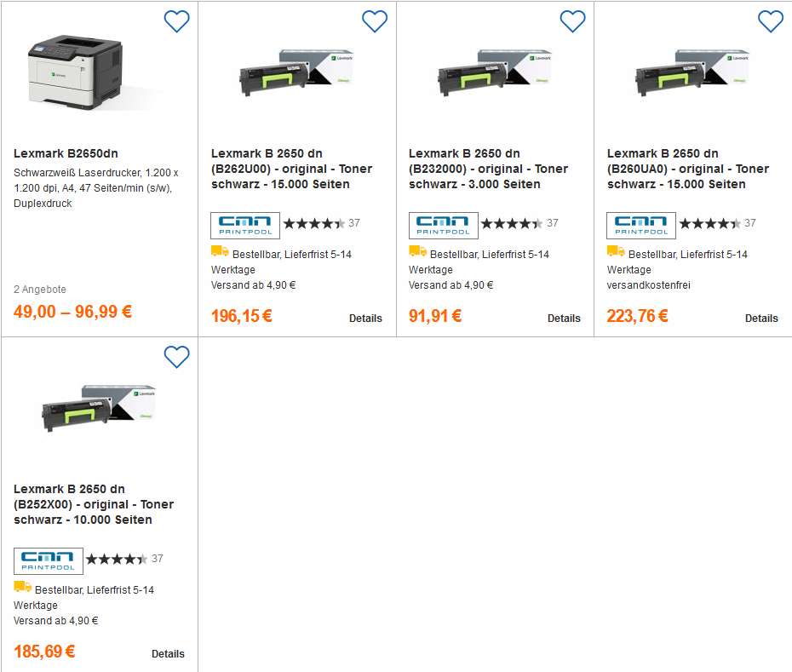792x672 pixels.
Task: Click delivery truck icon on B252X00 toner
Action: point(22,587)
